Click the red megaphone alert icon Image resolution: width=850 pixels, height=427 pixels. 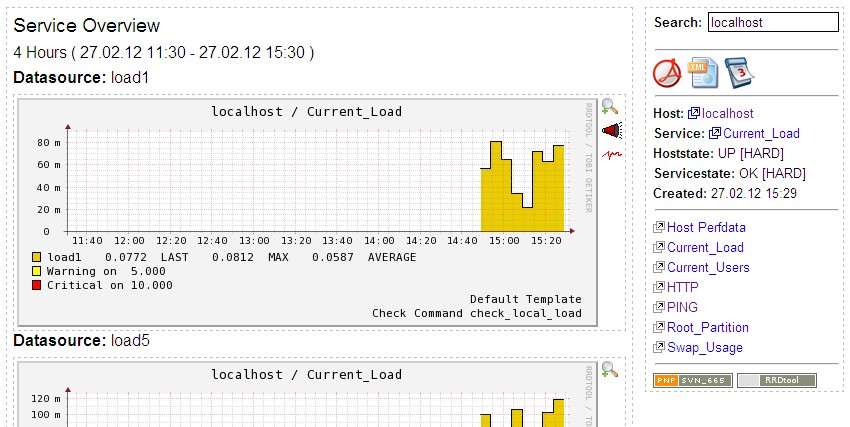pyautogui.click(x=611, y=131)
